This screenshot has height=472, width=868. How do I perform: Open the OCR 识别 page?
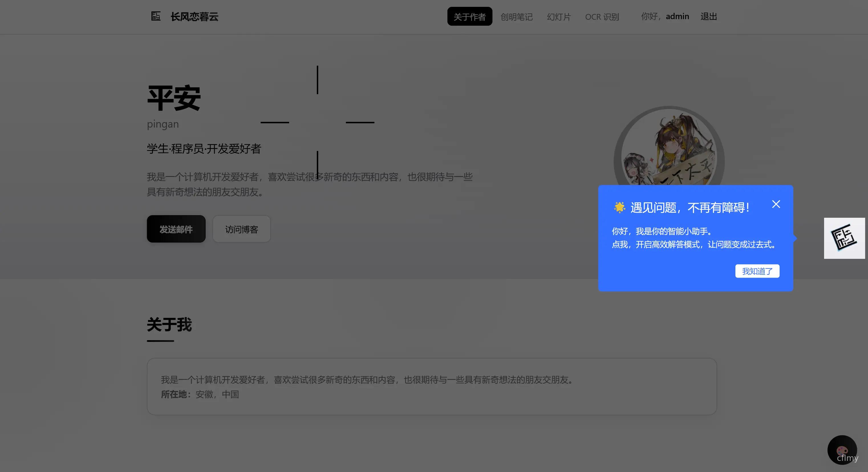pyautogui.click(x=602, y=17)
